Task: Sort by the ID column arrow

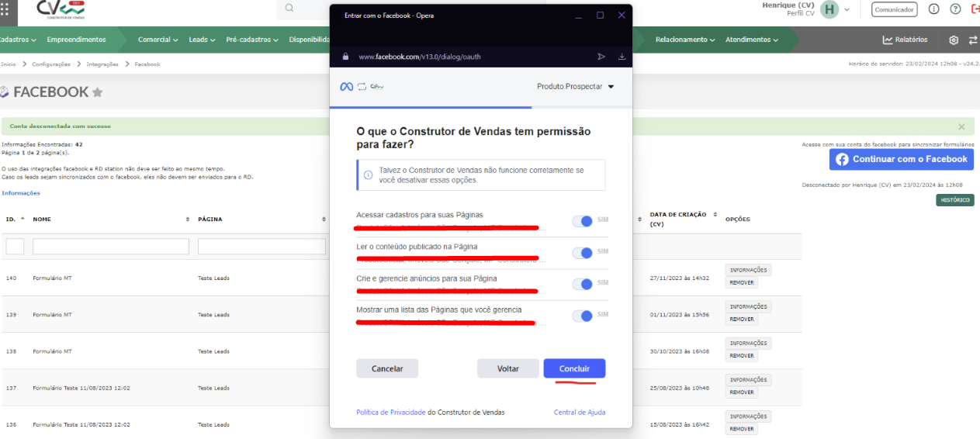Action: [23, 219]
